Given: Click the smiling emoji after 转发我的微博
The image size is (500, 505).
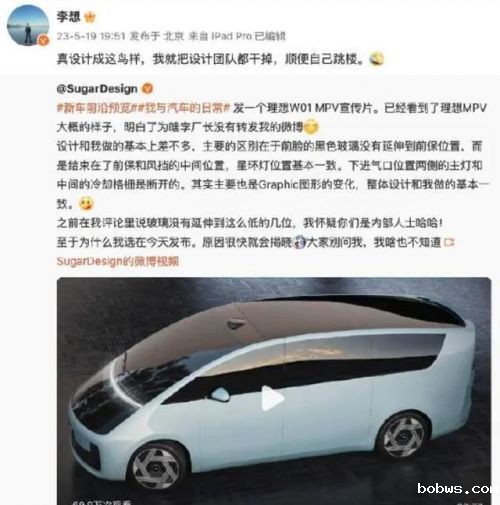Looking at the screenshot, I should tap(311, 127).
